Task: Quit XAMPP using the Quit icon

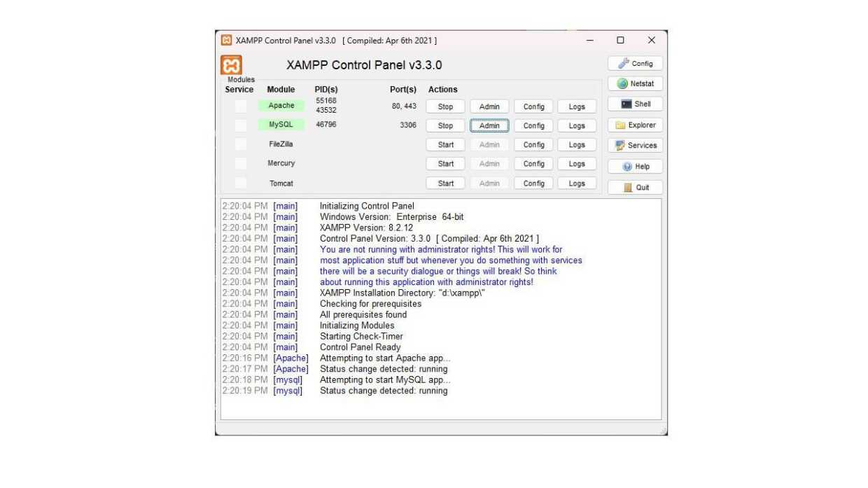Action: tap(634, 187)
